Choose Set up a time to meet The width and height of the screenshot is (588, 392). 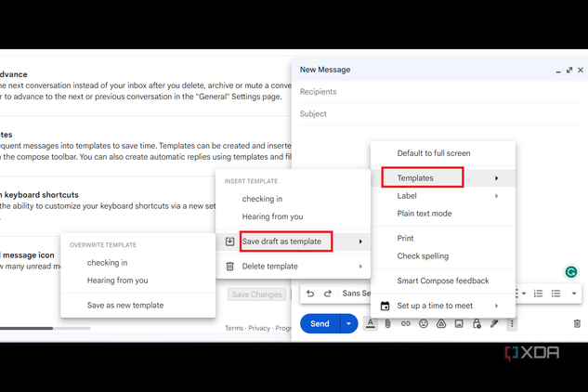click(443, 306)
